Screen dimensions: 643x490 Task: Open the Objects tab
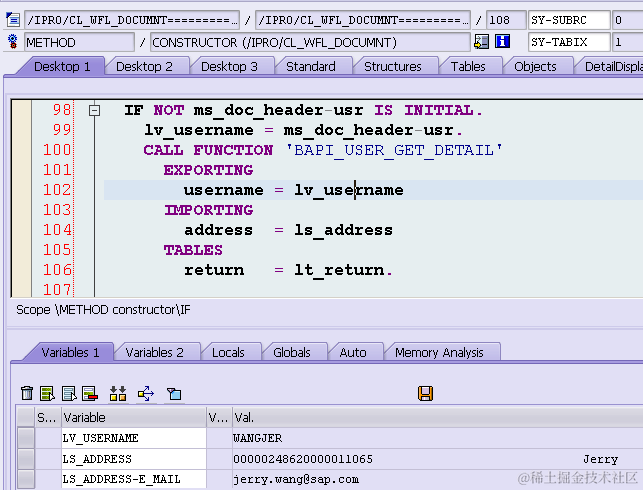tap(535, 66)
